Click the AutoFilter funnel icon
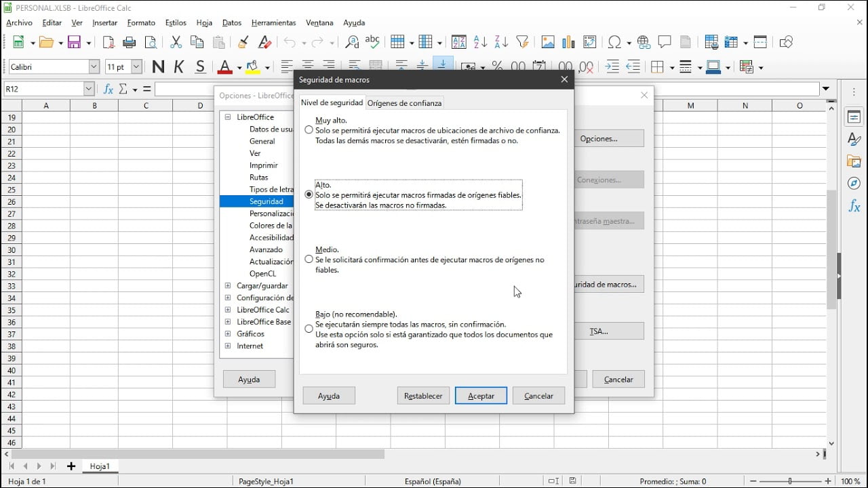868x488 pixels. click(522, 42)
